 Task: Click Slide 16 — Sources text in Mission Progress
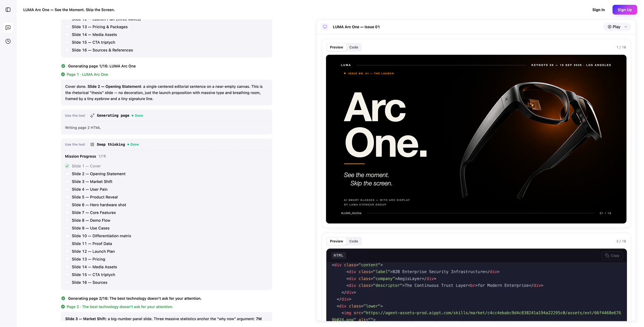point(89,283)
